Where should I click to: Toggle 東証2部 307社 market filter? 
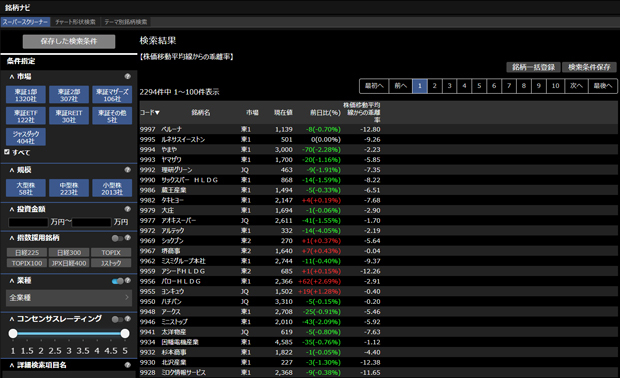69,95
